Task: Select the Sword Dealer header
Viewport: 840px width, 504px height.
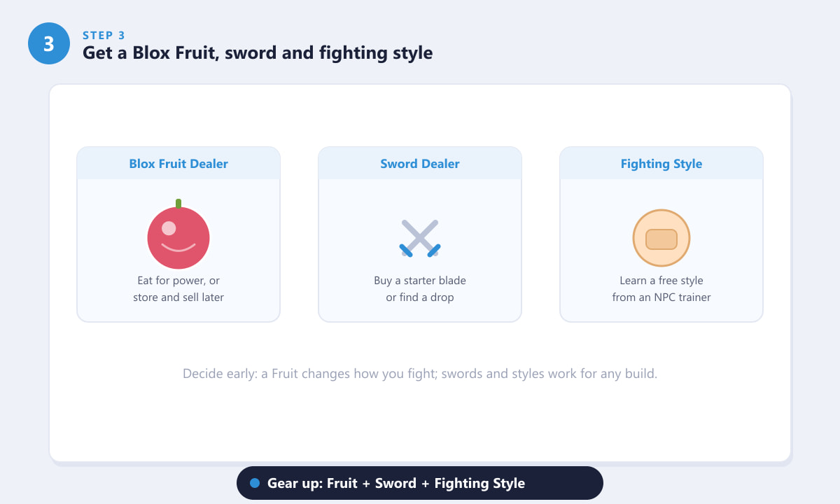Action: tap(420, 164)
